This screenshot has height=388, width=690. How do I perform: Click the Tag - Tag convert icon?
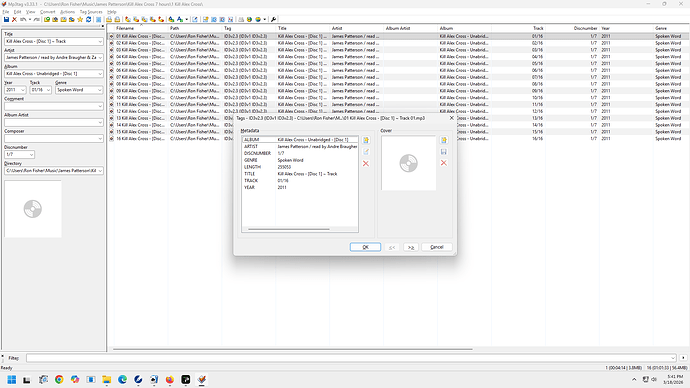pos(161,19)
